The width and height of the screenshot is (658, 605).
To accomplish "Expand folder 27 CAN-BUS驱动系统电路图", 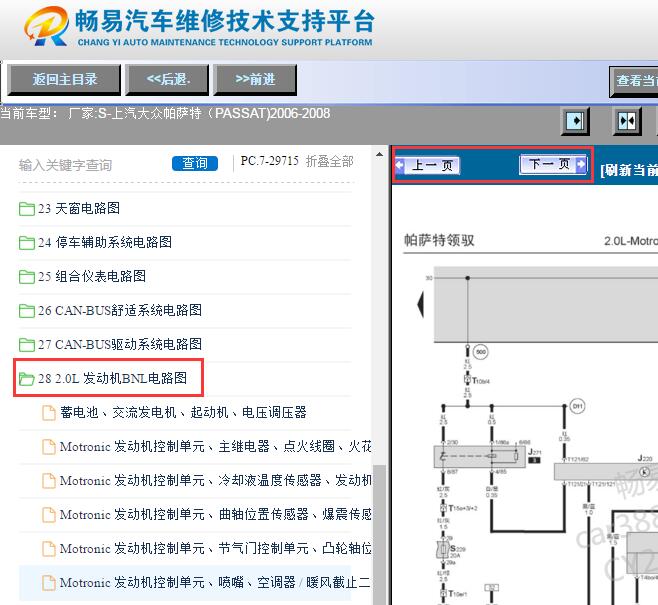I will pos(120,344).
